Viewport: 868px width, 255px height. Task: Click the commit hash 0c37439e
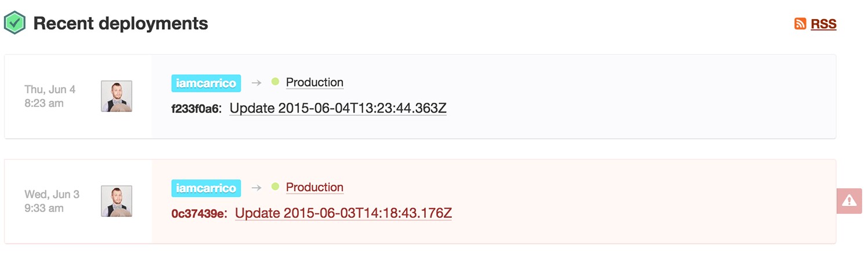[x=197, y=214]
